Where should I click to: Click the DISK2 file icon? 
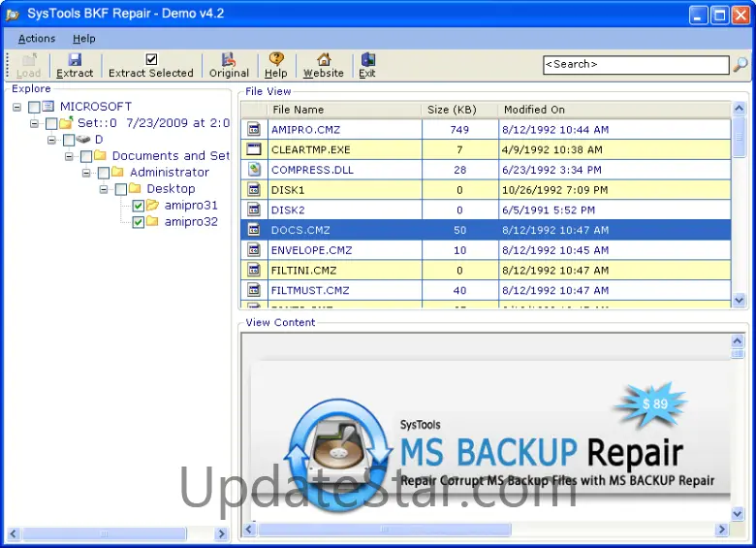[x=254, y=210]
